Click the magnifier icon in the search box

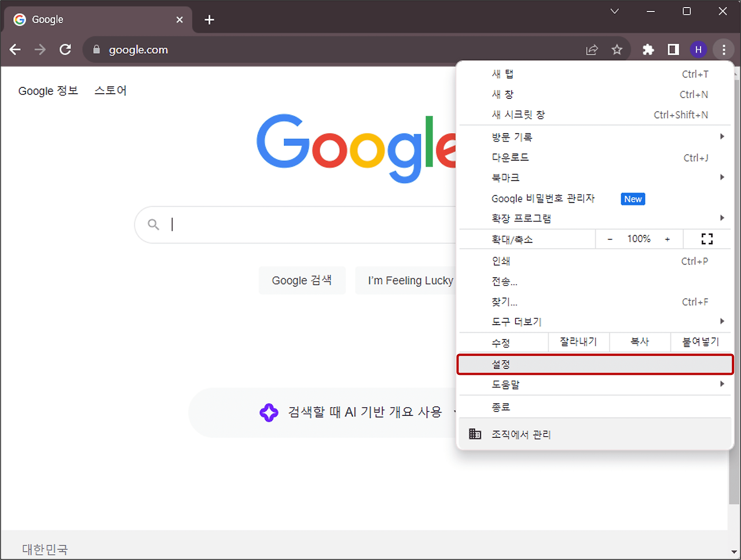coord(153,224)
